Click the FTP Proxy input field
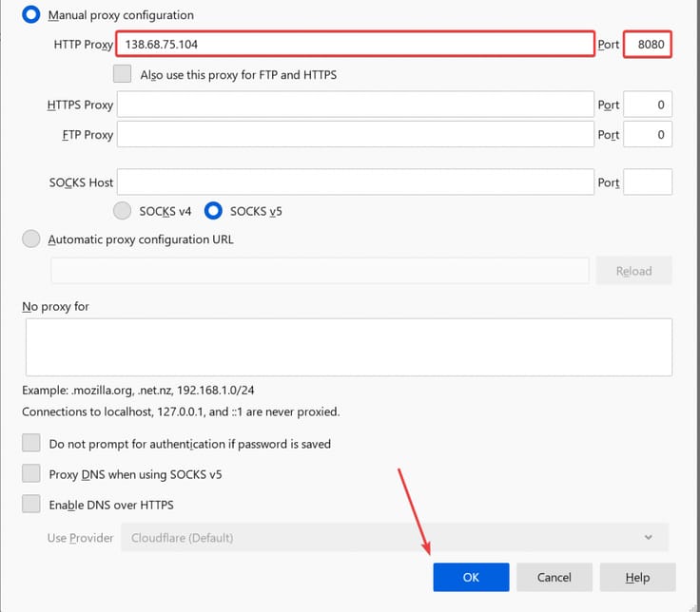 coord(355,135)
